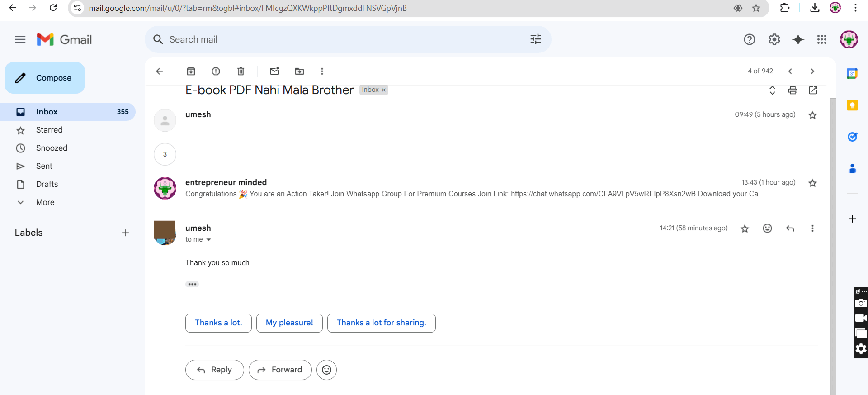Star umesh's 09:49 message

[812, 115]
